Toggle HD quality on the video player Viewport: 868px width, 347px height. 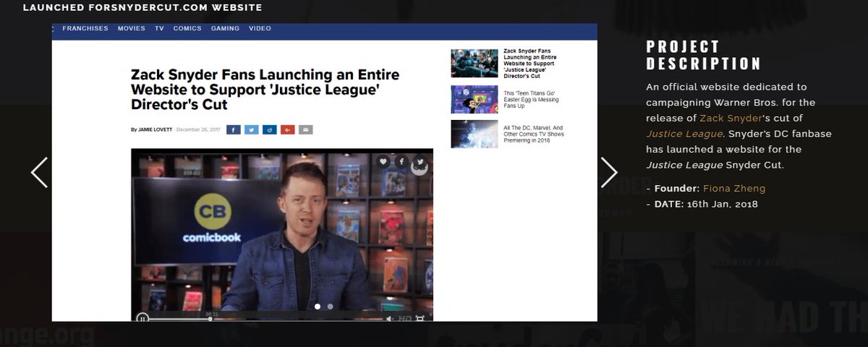coord(405,318)
